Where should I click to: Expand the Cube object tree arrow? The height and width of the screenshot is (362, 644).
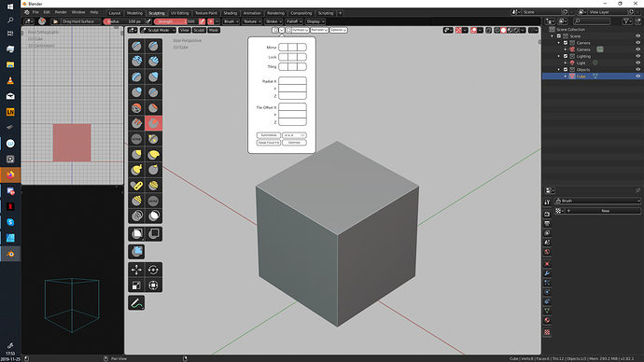pos(566,77)
